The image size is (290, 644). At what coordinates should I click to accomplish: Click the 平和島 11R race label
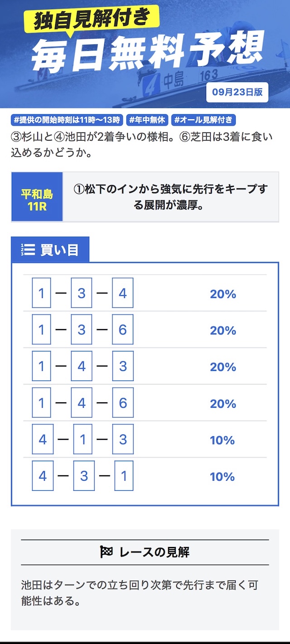[x=37, y=197]
